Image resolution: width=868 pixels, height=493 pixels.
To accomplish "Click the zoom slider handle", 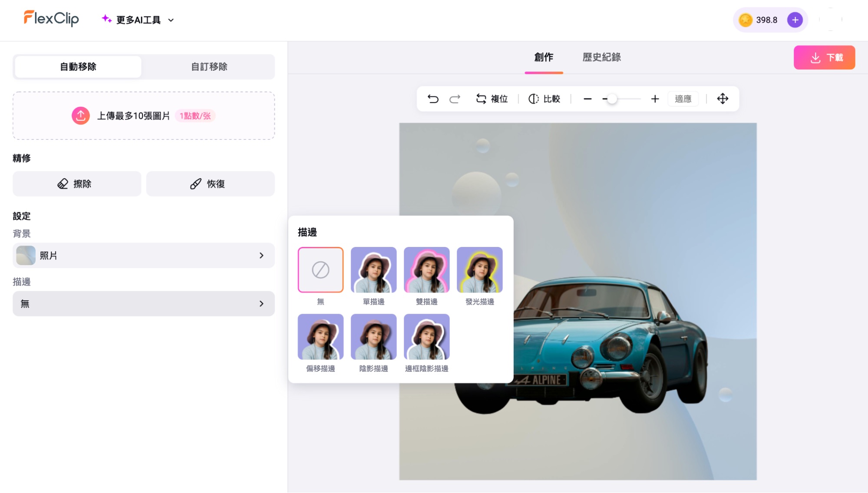I will coord(612,99).
